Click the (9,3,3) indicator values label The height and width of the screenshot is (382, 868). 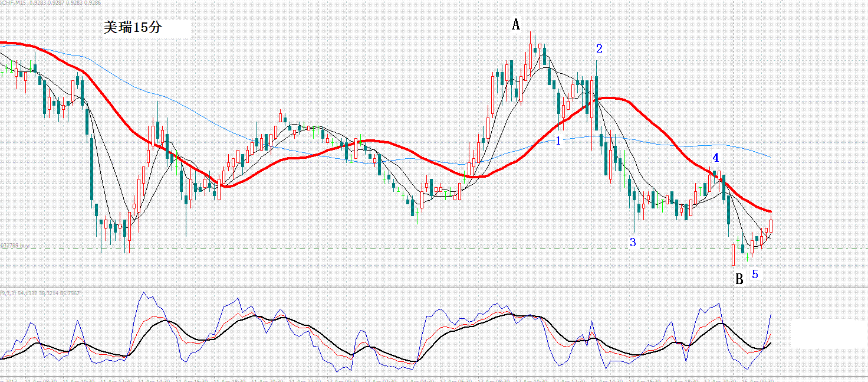40,293
